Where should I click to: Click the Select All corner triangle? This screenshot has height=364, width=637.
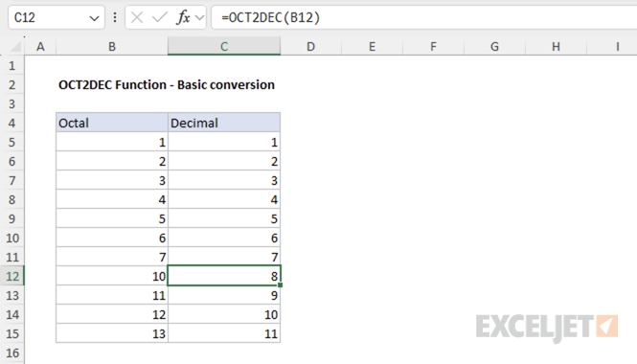point(15,47)
